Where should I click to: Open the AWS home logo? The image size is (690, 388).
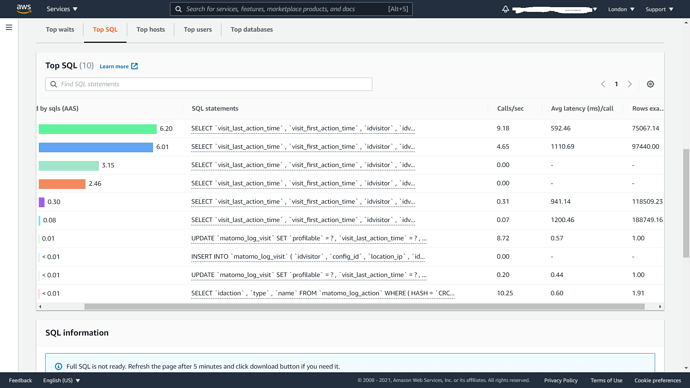click(x=24, y=8)
